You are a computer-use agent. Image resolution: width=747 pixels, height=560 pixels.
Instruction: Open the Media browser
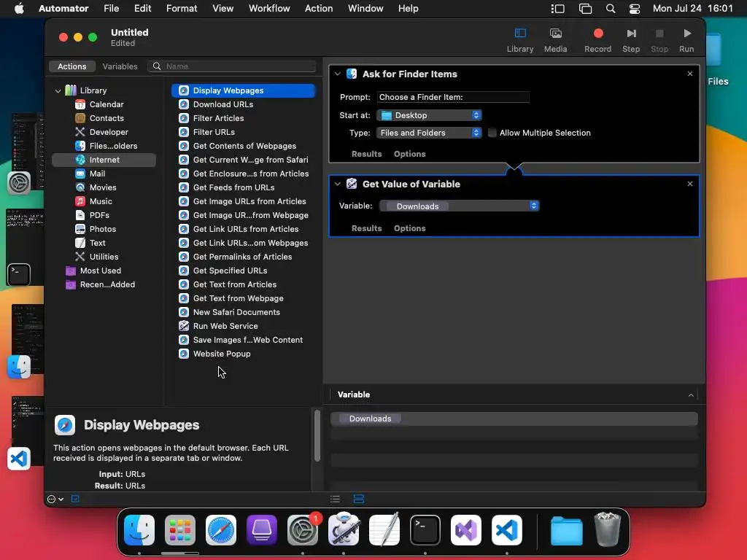[555, 40]
